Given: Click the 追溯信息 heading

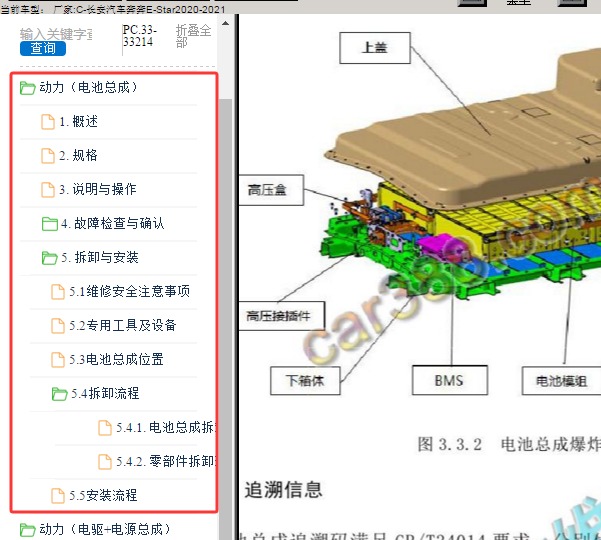Looking at the screenshot, I should (283, 490).
